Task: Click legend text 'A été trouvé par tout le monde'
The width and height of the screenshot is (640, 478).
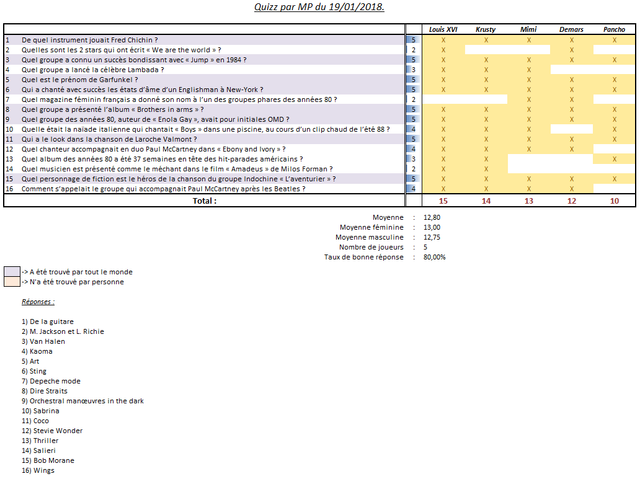Action: 81,272
